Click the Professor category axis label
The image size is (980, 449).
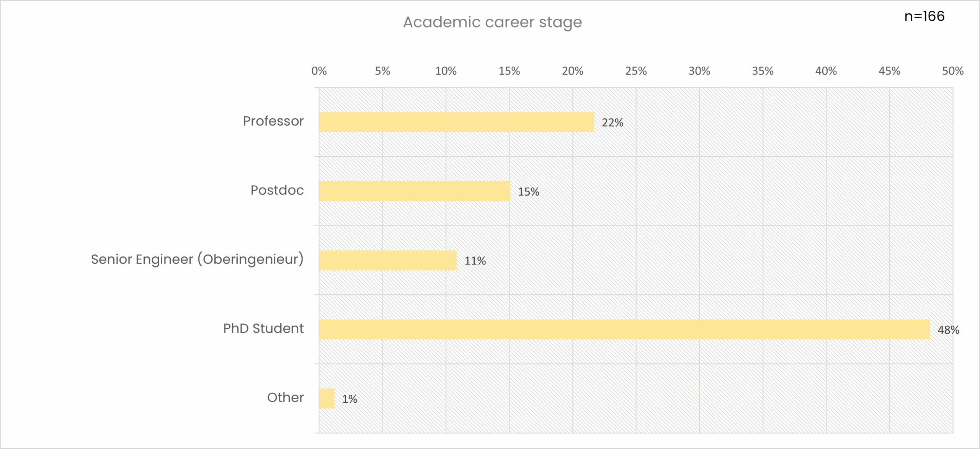tap(273, 121)
